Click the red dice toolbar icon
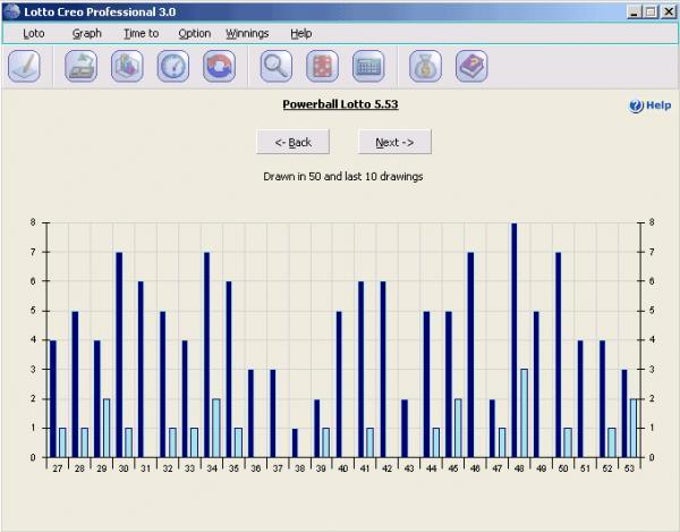The image size is (680, 532). coord(322,66)
